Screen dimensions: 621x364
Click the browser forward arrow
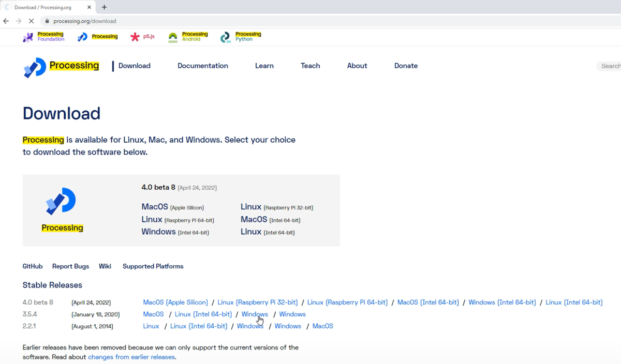19,21
